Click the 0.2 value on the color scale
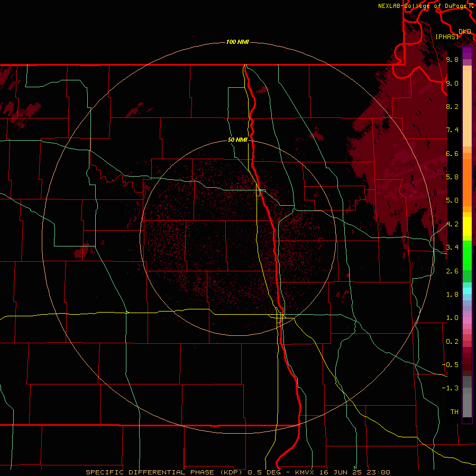476x476 pixels. (452, 341)
